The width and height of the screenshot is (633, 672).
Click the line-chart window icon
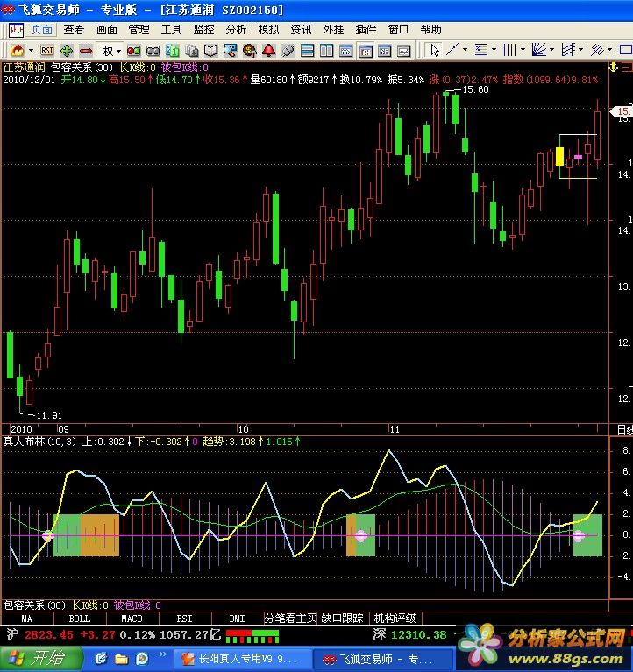coord(403,51)
